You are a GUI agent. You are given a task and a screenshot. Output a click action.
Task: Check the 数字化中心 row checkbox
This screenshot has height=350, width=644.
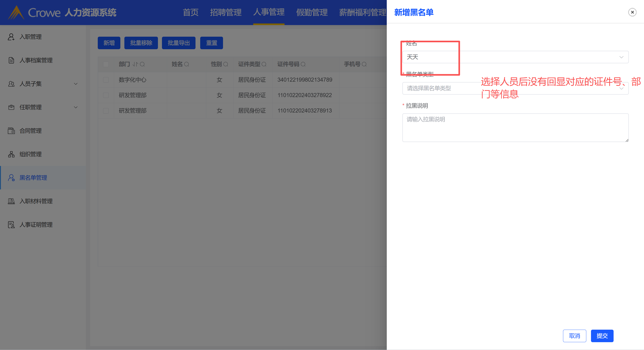pyautogui.click(x=106, y=80)
